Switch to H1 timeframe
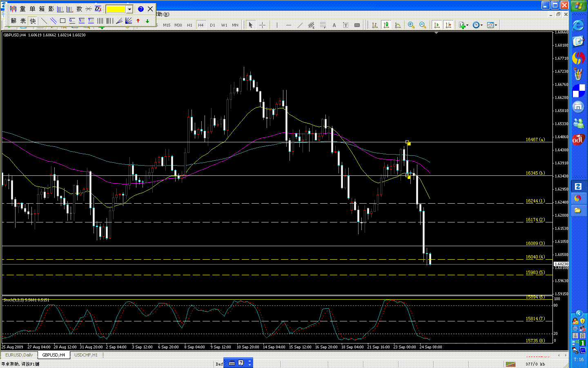The image size is (588, 368). [189, 25]
